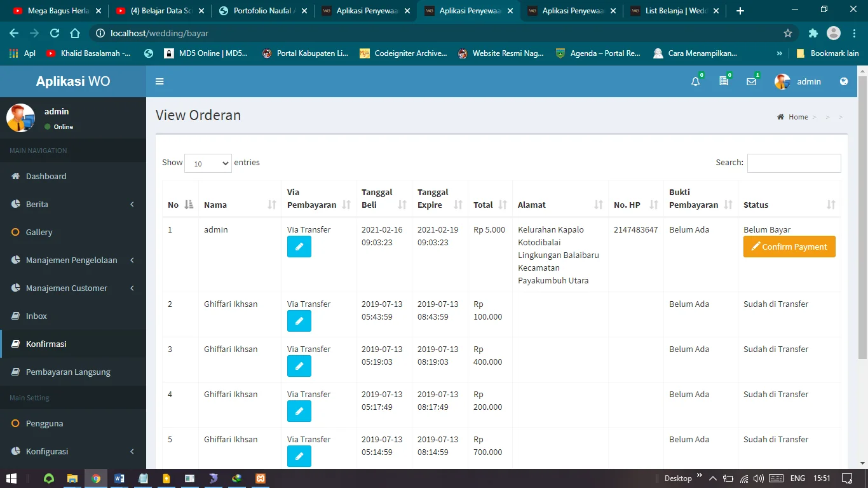
Task: Open Microsoft Word from the taskbar
Action: 119,478
